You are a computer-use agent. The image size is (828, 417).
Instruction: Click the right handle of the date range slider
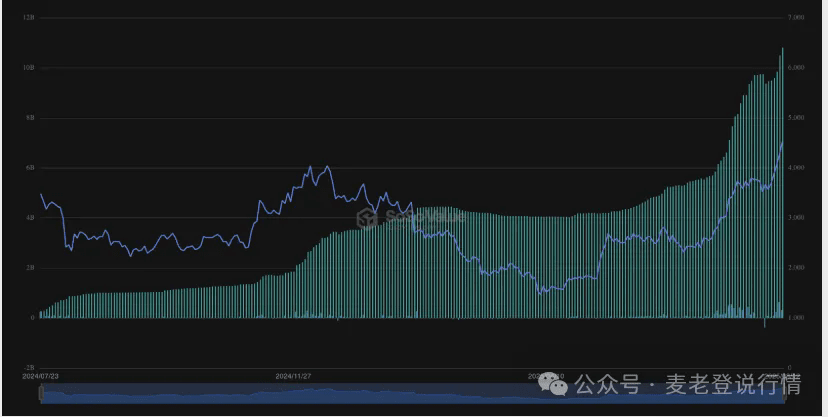click(784, 394)
